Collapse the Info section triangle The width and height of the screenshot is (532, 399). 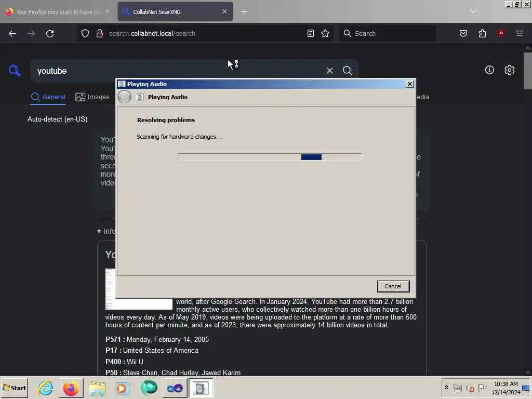[x=99, y=231]
